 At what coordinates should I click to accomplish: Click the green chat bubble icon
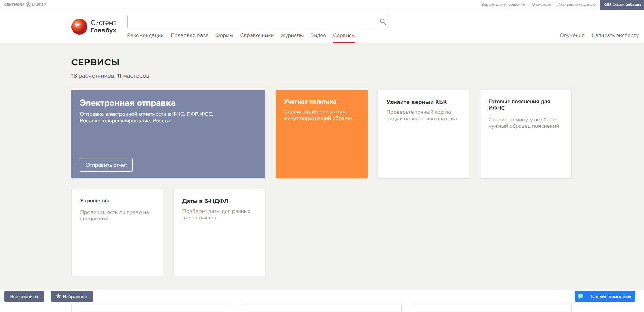click(x=580, y=296)
